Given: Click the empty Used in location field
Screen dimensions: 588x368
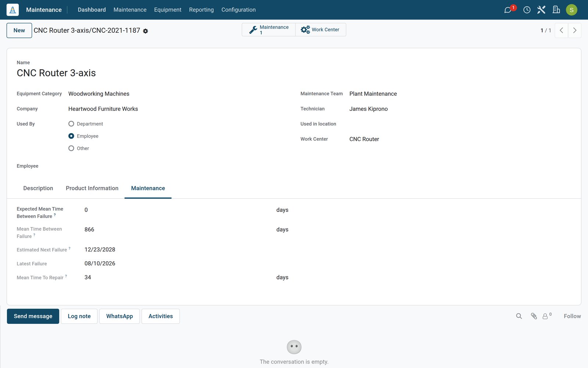Looking at the screenshot, I should click(459, 124).
